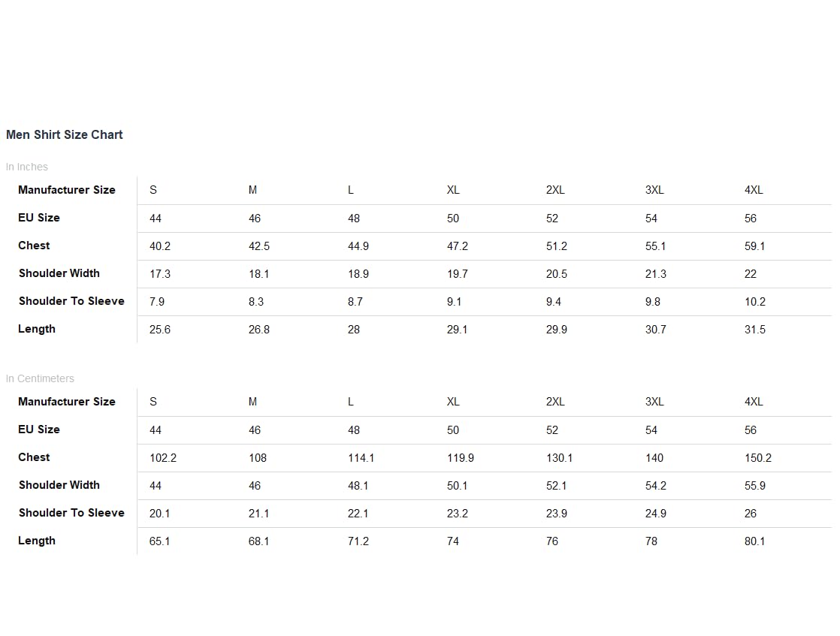
Task: Select EU Size 52 in inches table
Action: (x=552, y=219)
